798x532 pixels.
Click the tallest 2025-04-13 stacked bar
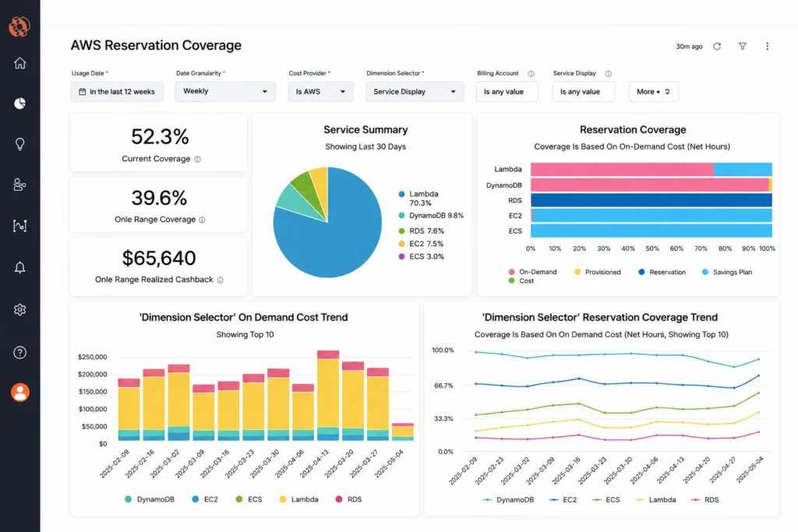point(328,395)
